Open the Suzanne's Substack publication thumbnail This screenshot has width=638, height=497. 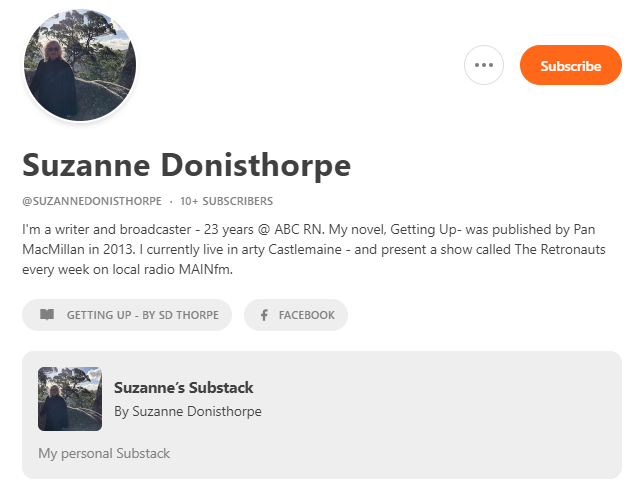pos(70,398)
